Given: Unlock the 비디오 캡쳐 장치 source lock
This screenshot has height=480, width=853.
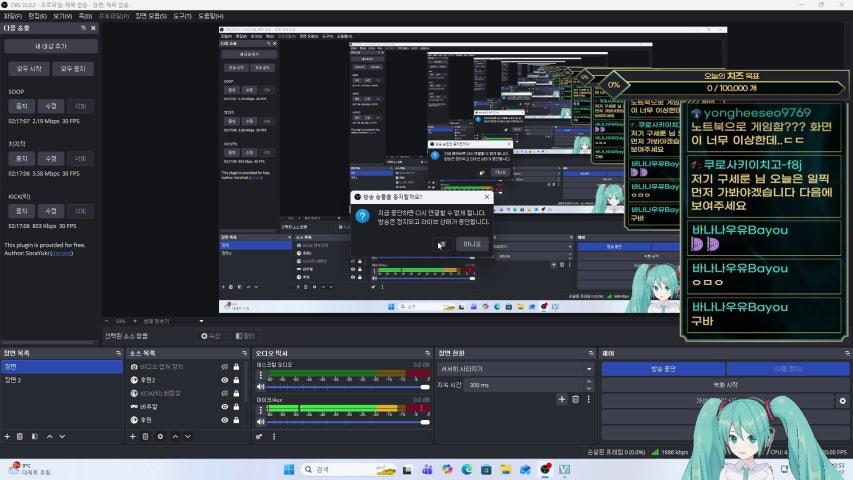Looking at the screenshot, I should (236, 367).
